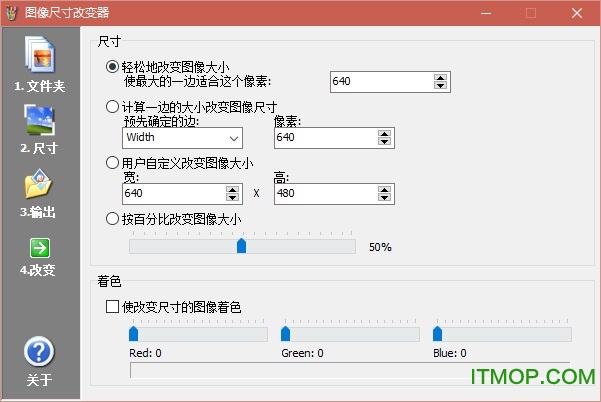Choose 用户自定义改变图像大小 radio option
The width and height of the screenshot is (601, 402).
coord(112,162)
